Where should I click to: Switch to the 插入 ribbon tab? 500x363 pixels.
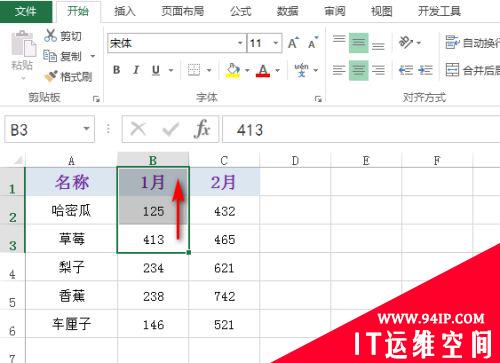coord(125,11)
